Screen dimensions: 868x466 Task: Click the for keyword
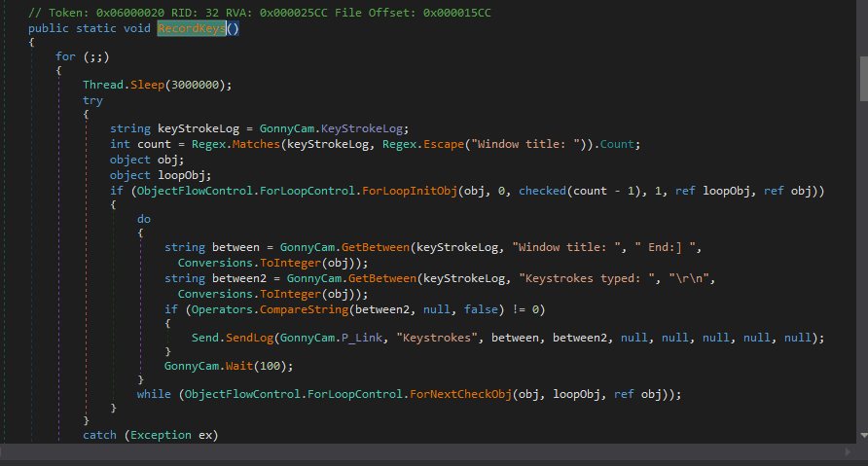(65, 56)
